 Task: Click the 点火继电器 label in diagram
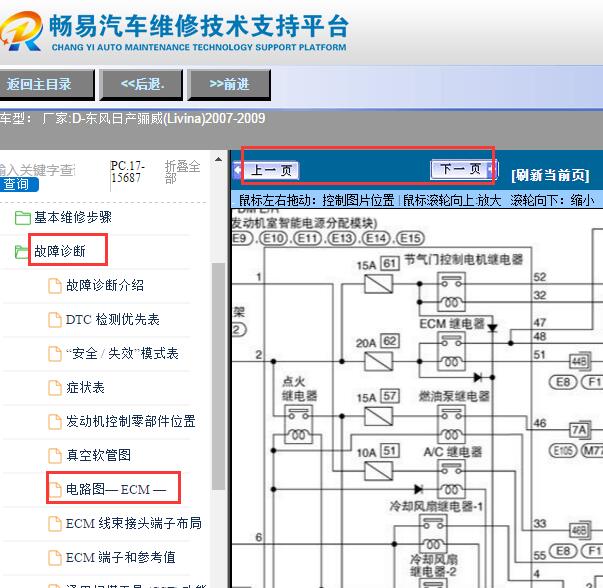[300, 388]
